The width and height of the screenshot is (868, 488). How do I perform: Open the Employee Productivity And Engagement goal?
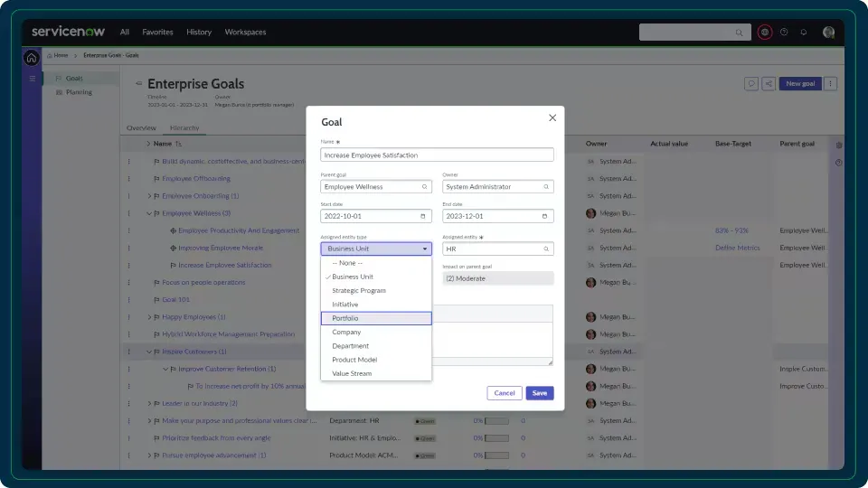click(239, 230)
